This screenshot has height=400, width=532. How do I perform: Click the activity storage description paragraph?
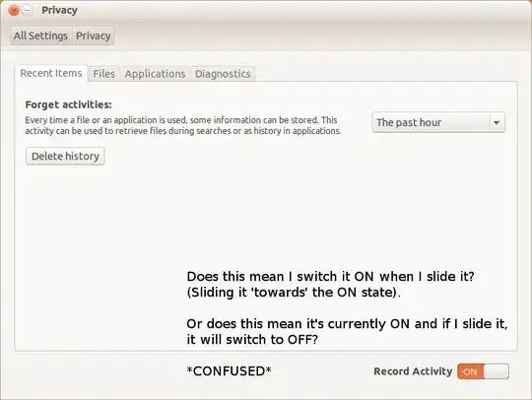(x=183, y=125)
